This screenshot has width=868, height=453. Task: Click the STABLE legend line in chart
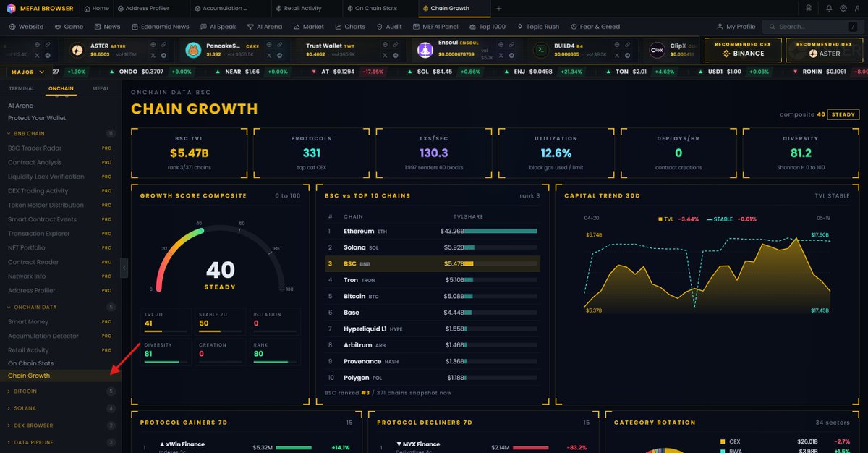click(710, 218)
